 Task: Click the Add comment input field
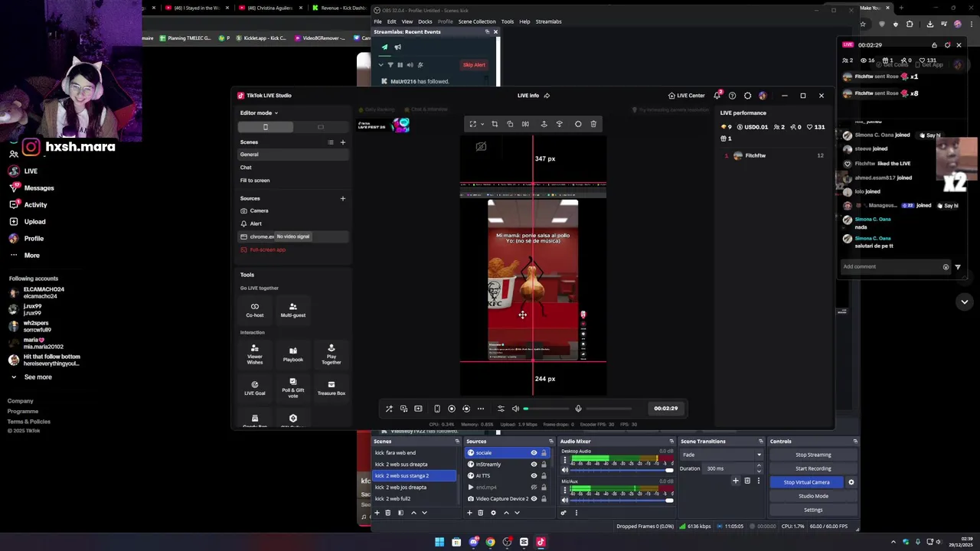point(894,267)
